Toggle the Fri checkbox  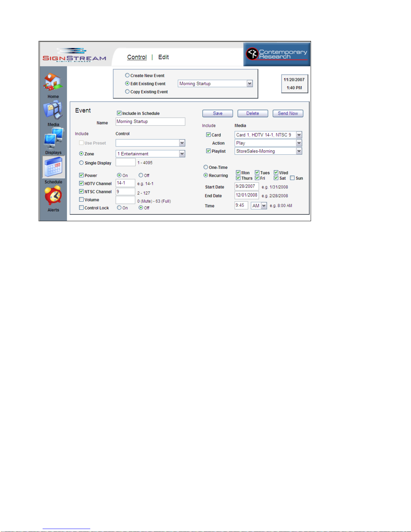(x=257, y=178)
